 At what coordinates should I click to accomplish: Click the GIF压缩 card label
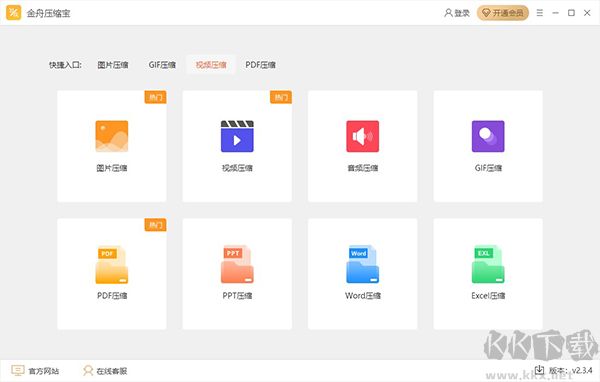coord(488,168)
